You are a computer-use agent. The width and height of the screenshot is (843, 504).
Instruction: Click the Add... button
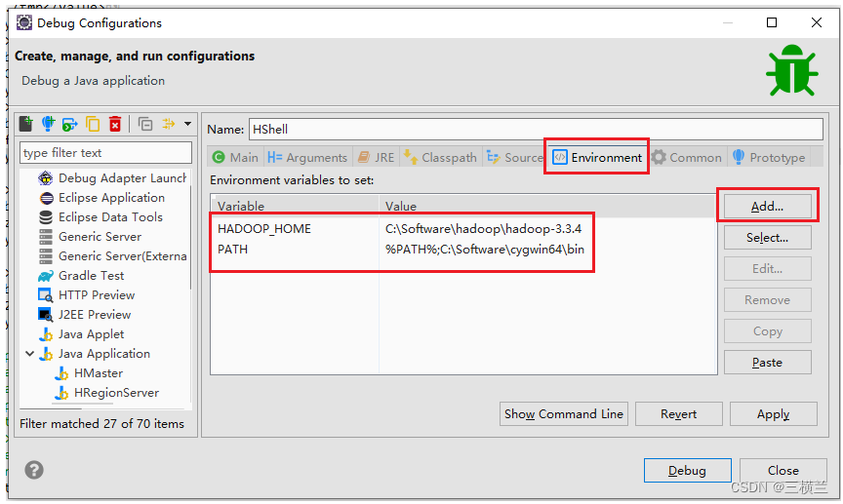point(767,207)
